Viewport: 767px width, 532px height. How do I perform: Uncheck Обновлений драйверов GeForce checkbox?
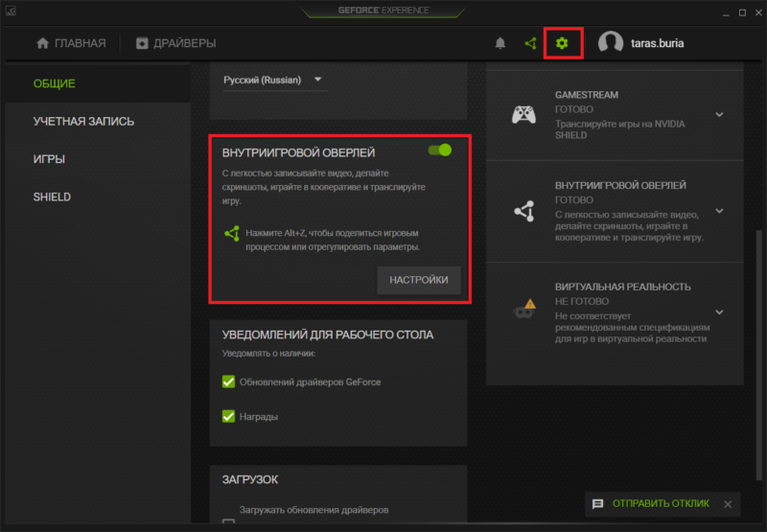(228, 382)
